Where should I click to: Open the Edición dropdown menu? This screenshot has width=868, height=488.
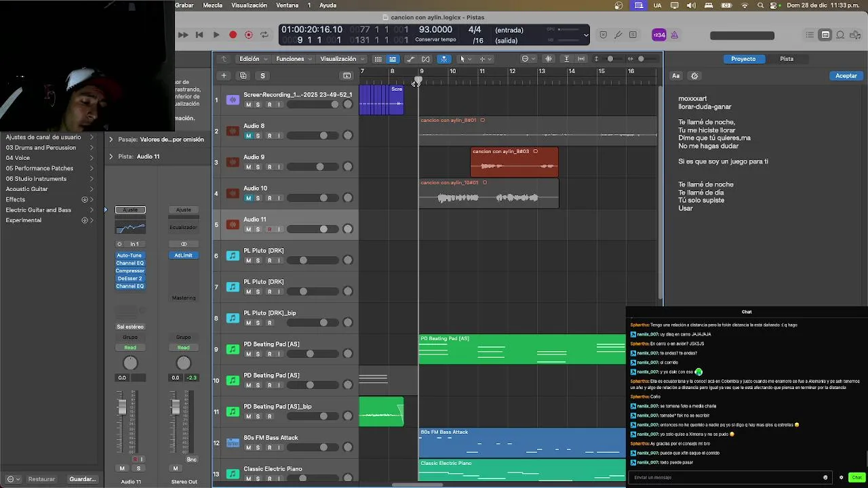pos(254,59)
